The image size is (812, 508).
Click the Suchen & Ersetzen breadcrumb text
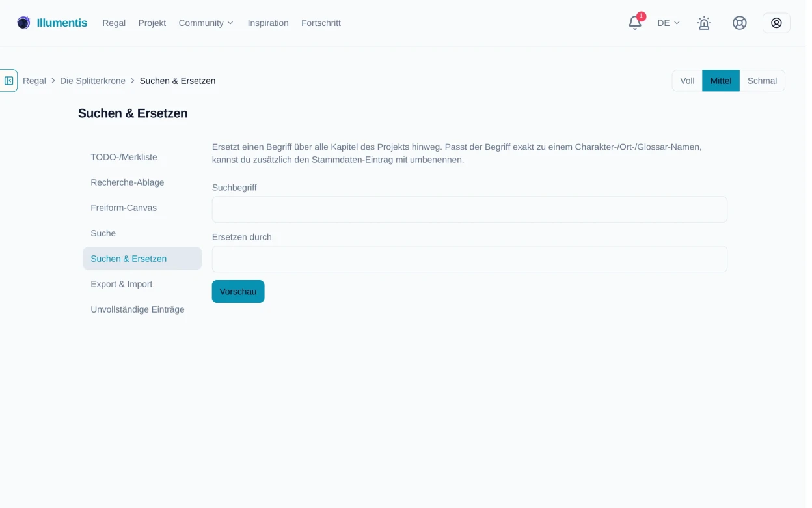[178, 81]
